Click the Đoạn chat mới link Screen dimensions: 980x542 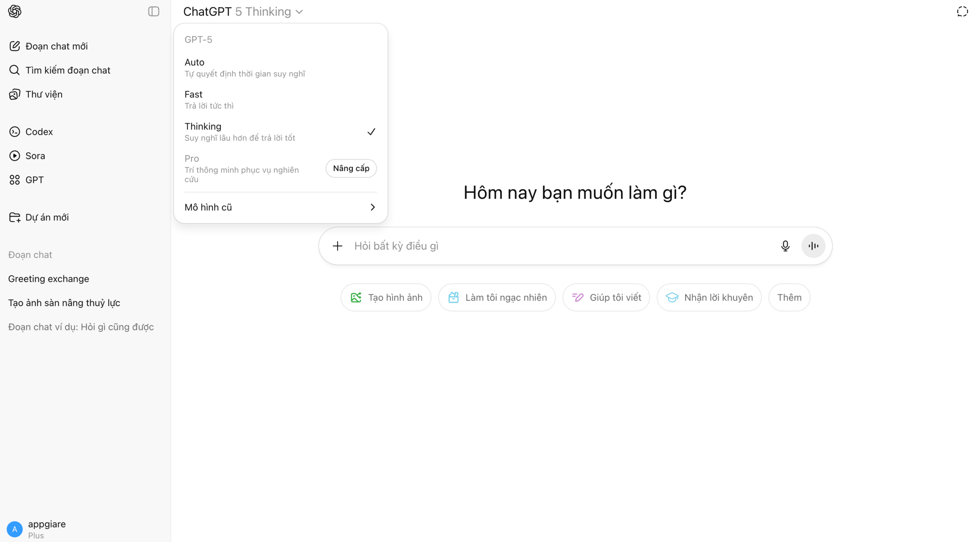tap(85, 46)
